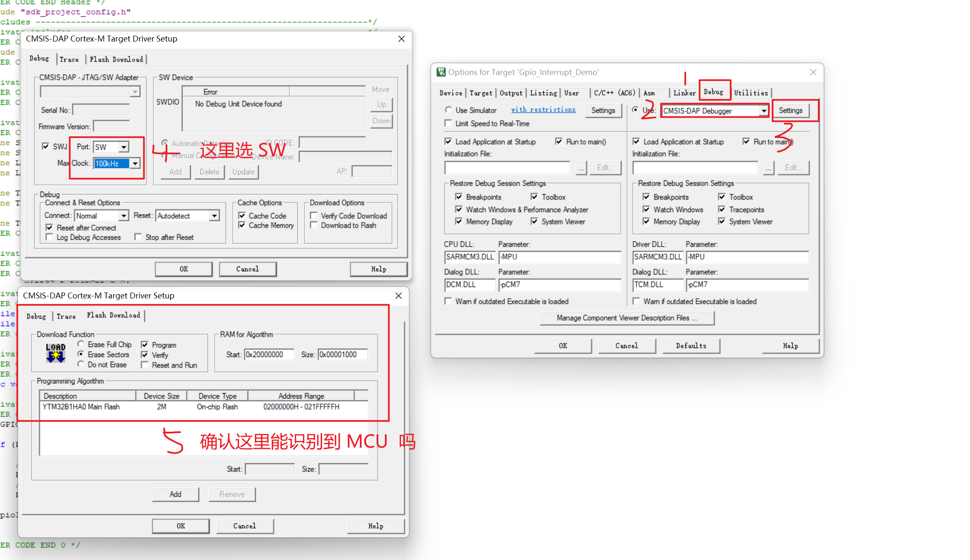Switch to Trace tab in upper dialog
This screenshot has width=970, height=560.
pyautogui.click(x=69, y=60)
